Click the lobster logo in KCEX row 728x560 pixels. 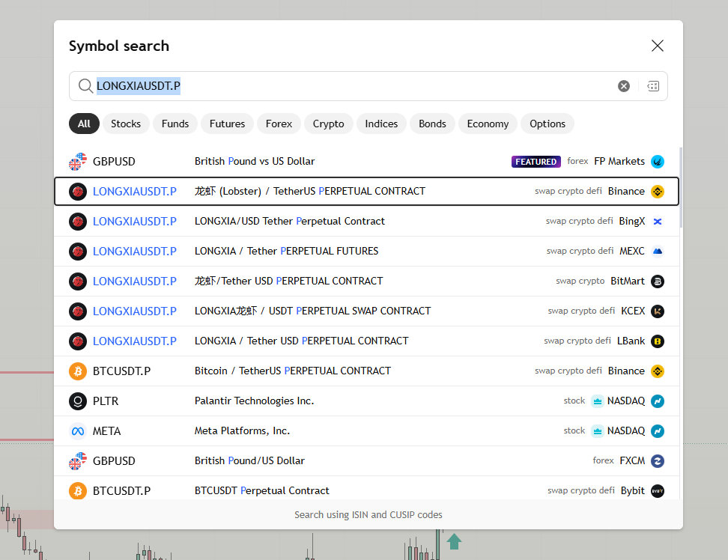(x=78, y=311)
